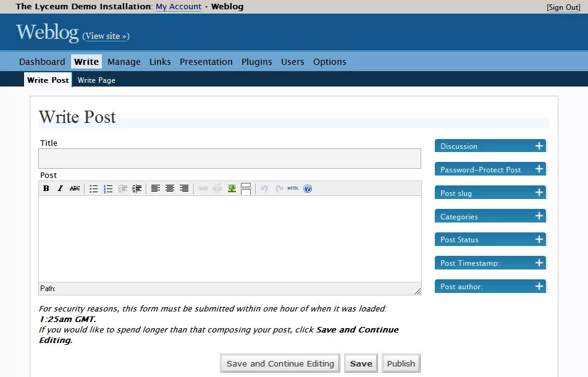Follow the View site link

pyautogui.click(x=106, y=36)
